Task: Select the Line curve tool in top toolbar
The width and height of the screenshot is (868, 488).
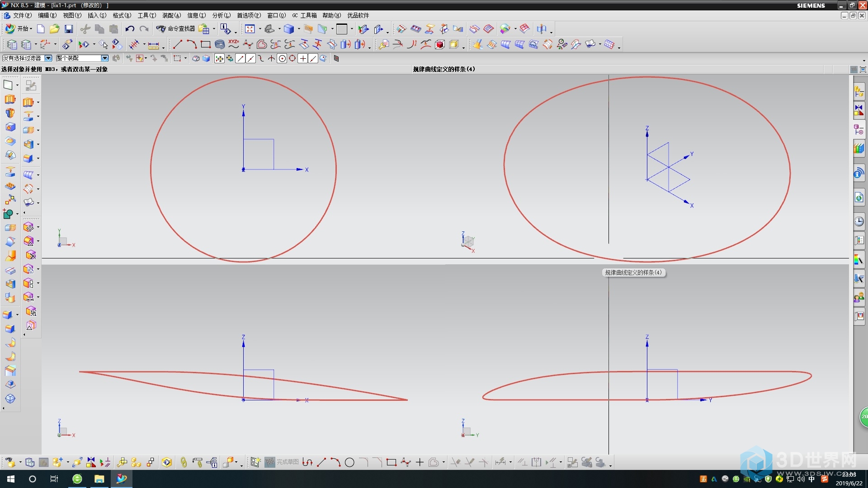Action: coord(178,44)
